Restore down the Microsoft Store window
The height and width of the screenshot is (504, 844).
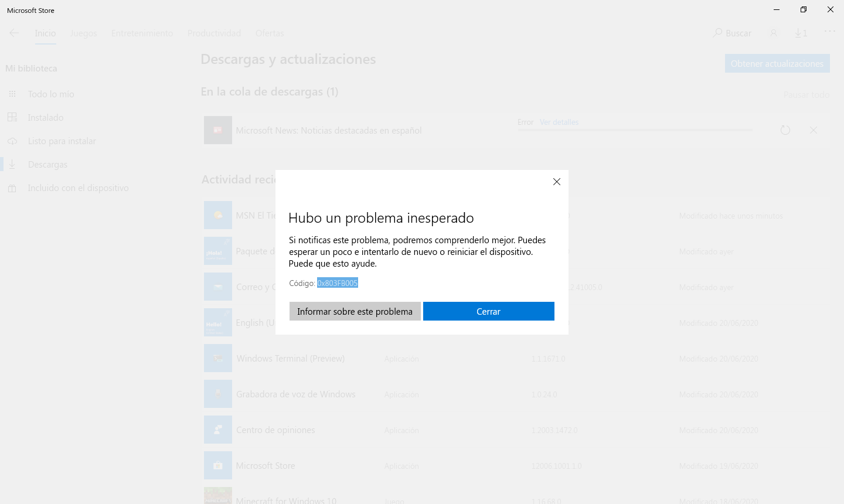coord(804,9)
